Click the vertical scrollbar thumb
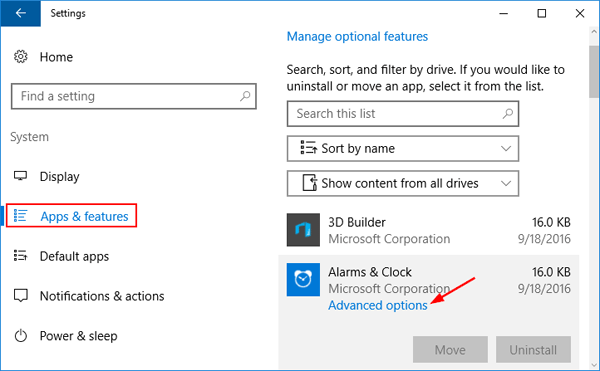This screenshot has height=371, width=600. coord(594,72)
